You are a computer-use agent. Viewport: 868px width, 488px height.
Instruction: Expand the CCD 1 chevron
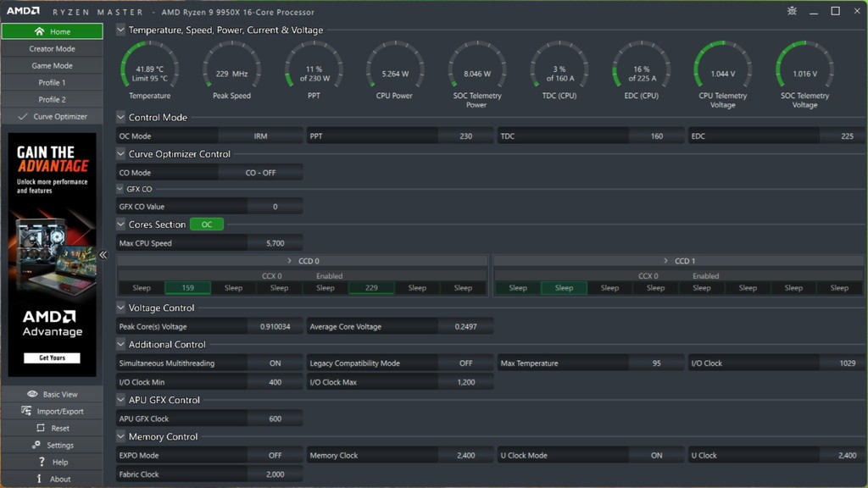pyautogui.click(x=667, y=261)
